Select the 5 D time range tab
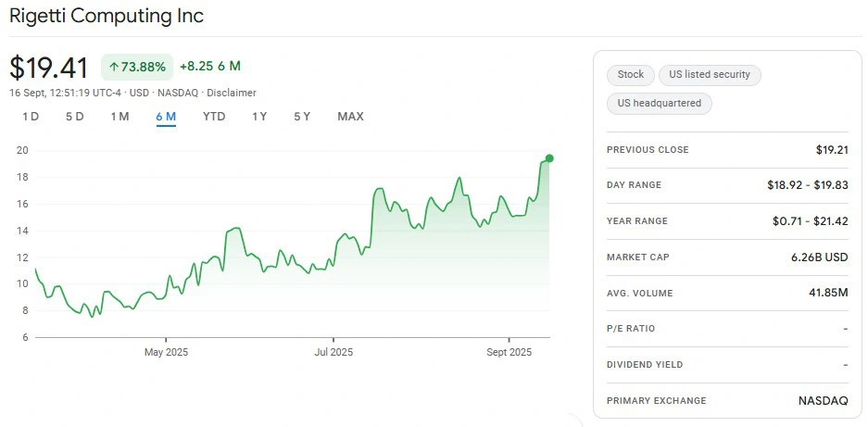 [75, 117]
